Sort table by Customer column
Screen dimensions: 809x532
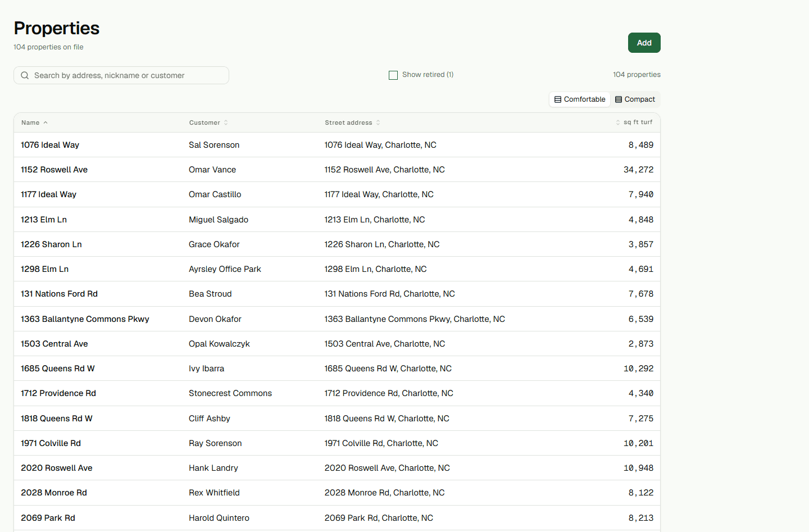208,122
